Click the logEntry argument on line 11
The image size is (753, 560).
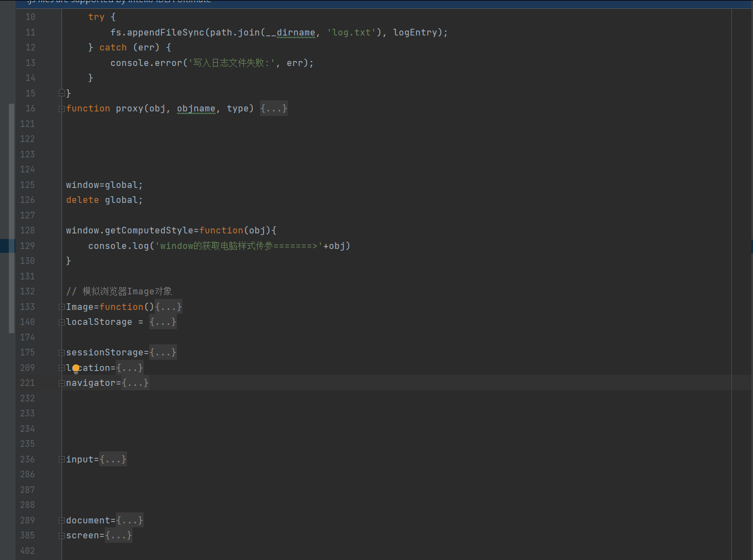415,33
